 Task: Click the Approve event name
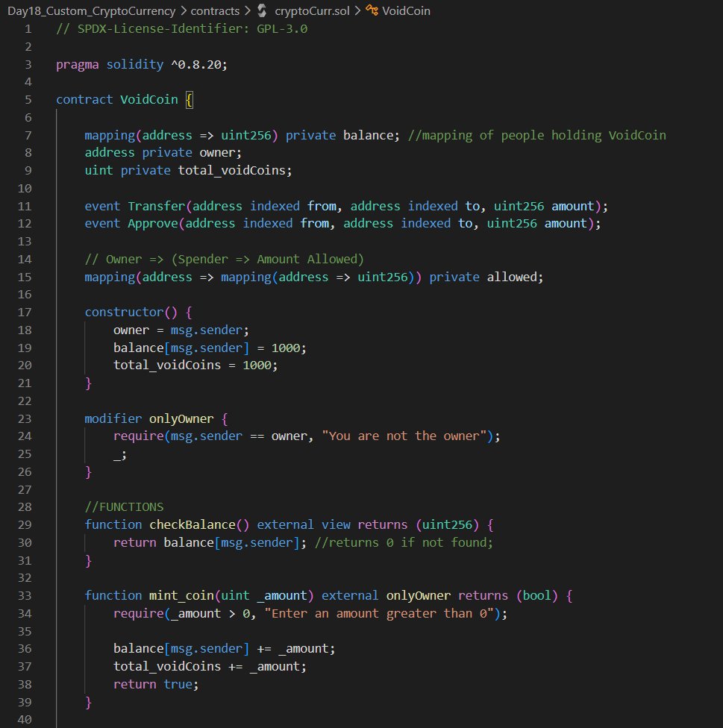pyautogui.click(x=153, y=224)
